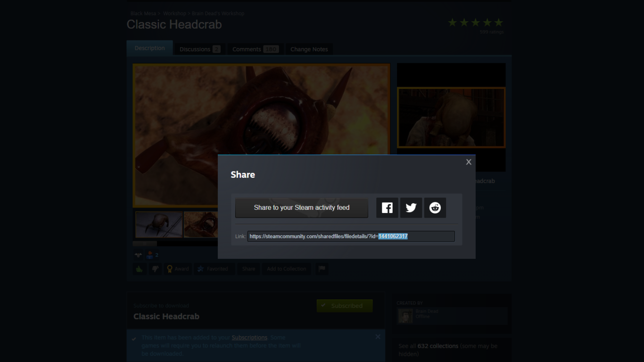
Task: Click the five-star rating display
Action: (x=475, y=22)
